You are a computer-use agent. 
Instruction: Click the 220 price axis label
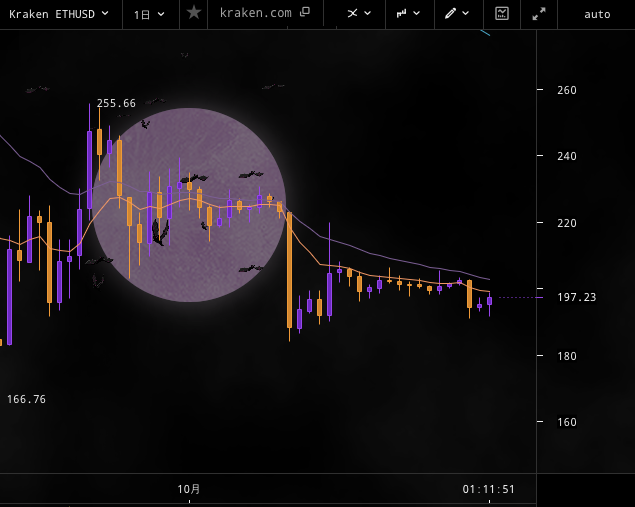coord(567,223)
